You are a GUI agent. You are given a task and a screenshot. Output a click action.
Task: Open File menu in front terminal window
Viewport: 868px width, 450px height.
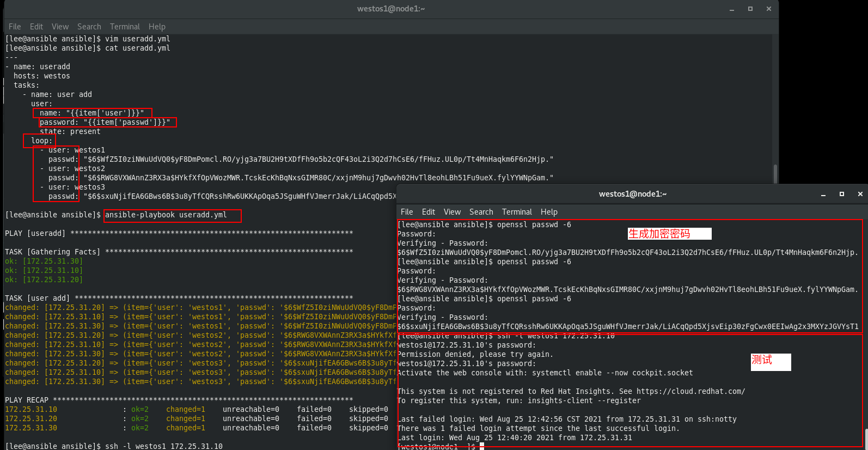(x=407, y=212)
